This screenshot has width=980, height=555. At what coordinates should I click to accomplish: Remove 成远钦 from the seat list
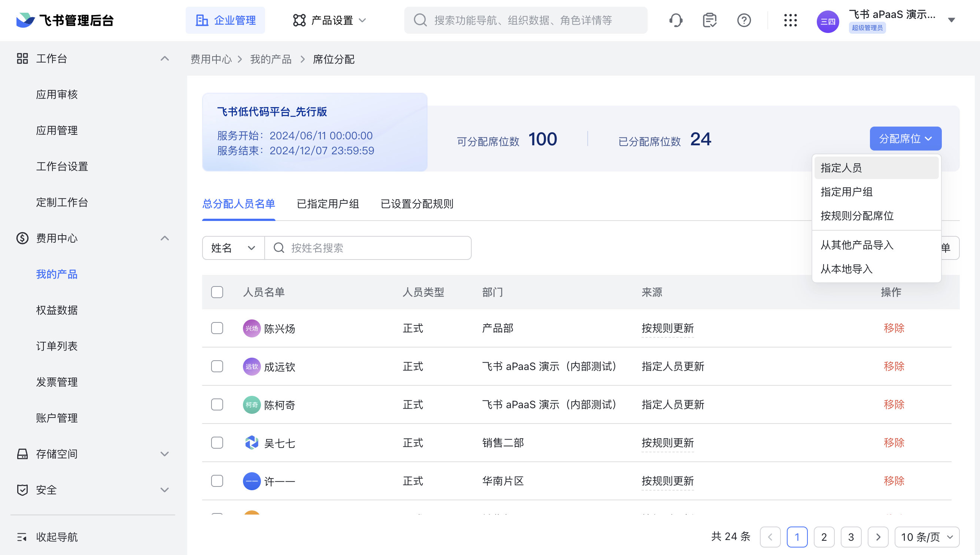(x=894, y=366)
